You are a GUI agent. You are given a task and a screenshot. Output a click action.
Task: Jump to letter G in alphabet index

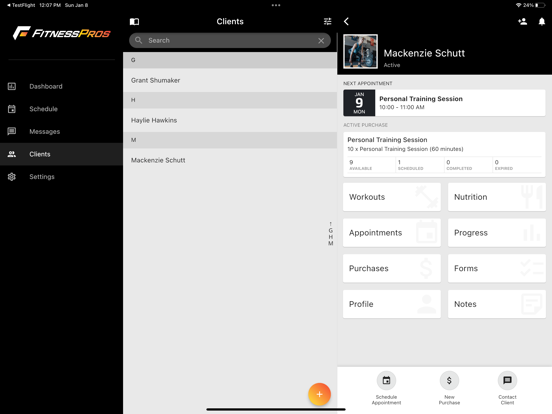pos(331,230)
